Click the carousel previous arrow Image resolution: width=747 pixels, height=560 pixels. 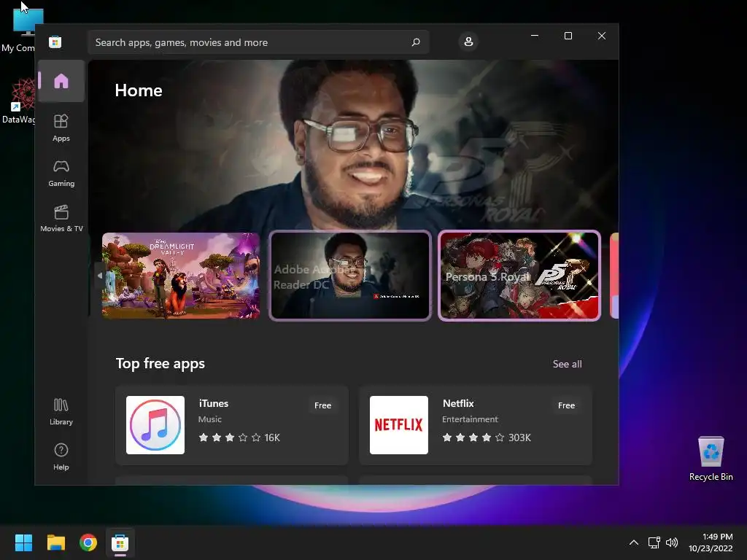coord(99,276)
